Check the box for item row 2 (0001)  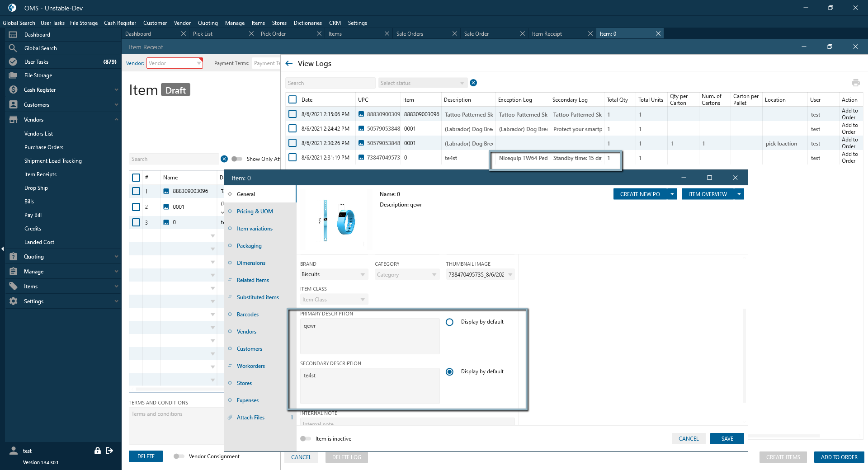coord(136,207)
